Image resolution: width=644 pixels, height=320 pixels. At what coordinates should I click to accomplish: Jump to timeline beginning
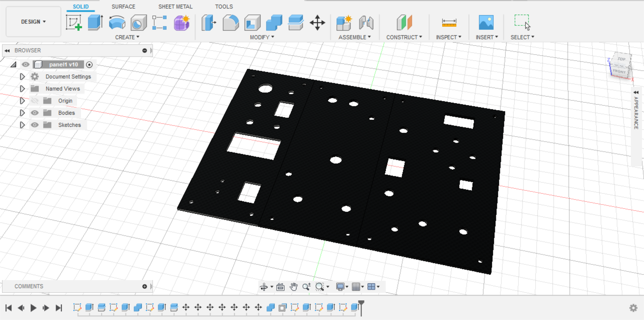click(x=9, y=308)
